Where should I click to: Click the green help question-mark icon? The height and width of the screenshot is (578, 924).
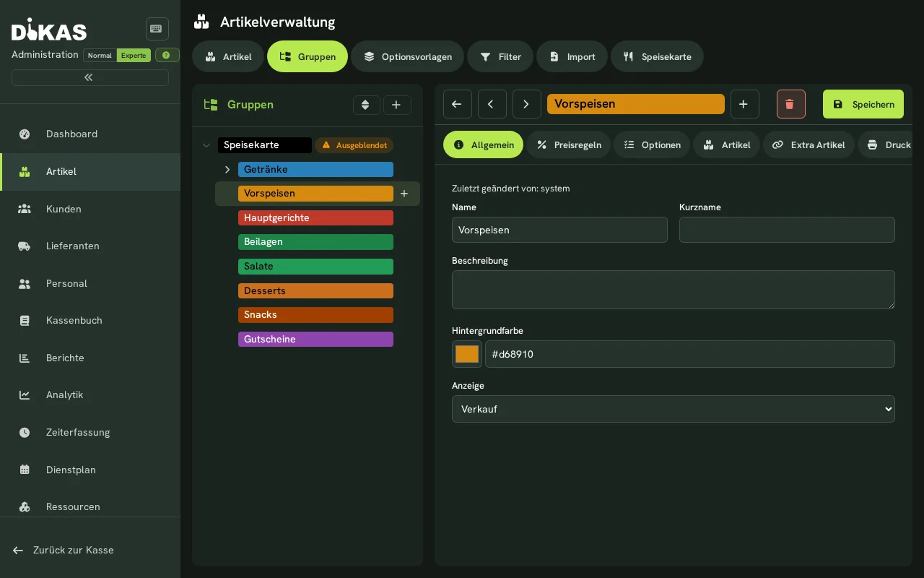pos(167,55)
